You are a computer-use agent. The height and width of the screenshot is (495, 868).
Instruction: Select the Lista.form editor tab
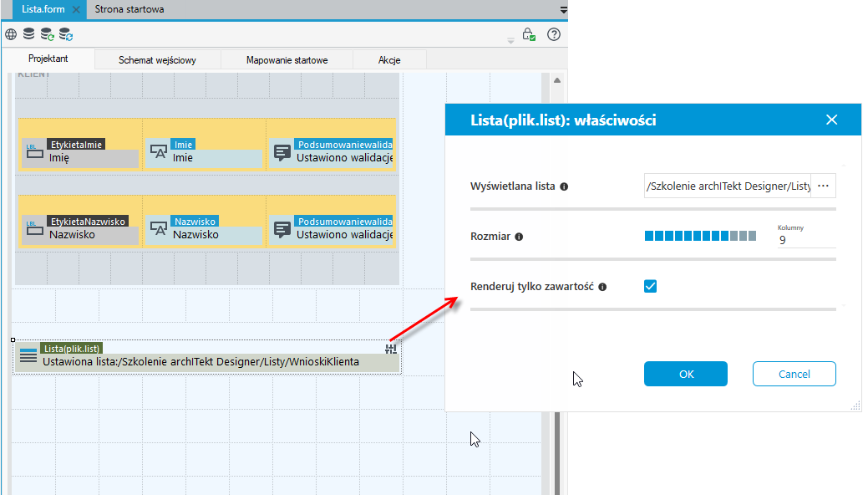tap(43, 9)
